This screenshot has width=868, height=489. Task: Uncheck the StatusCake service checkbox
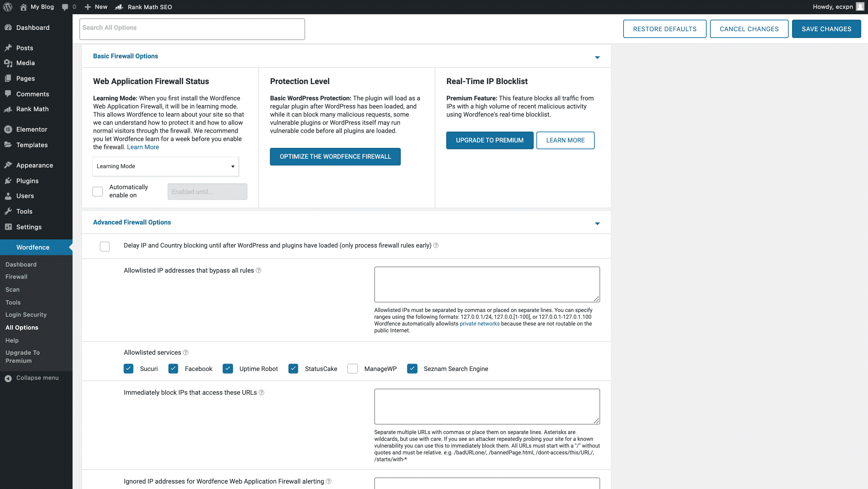point(293,369)
